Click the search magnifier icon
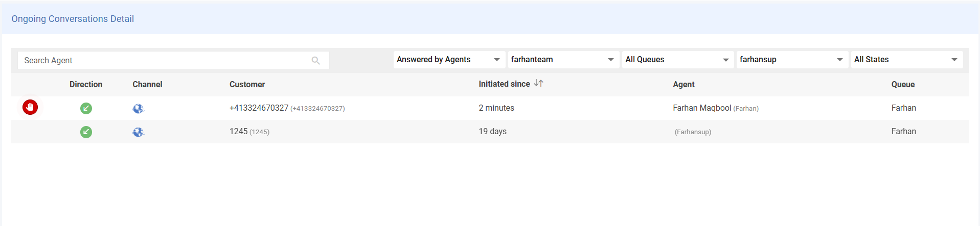Screen dimensions: 980x226 point(315,61)
